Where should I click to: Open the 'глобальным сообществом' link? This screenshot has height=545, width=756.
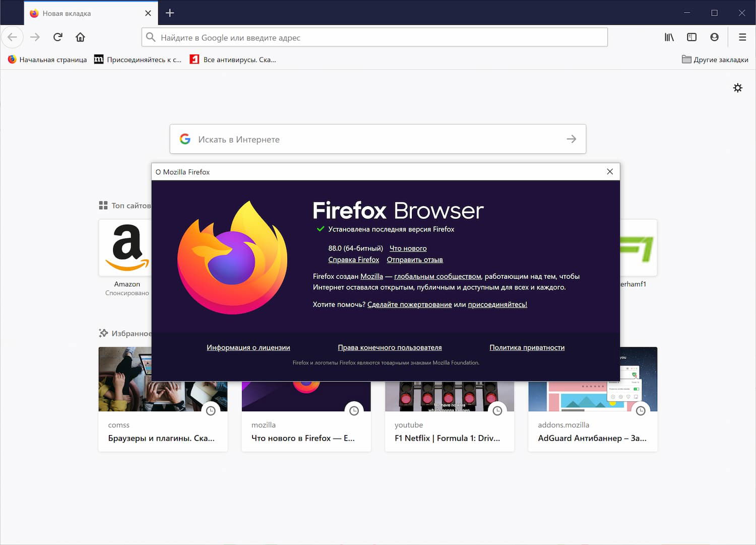pyautogui.click(x=437, y=276)
